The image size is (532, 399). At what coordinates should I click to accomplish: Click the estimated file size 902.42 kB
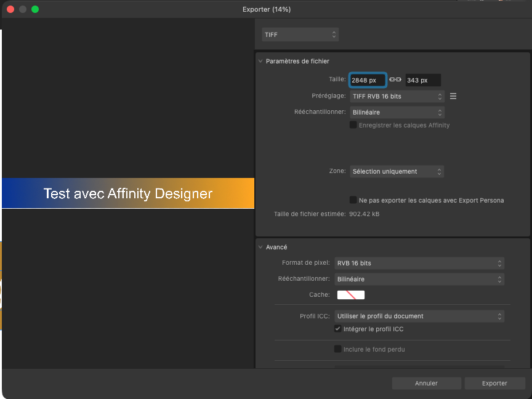[364, 214]
